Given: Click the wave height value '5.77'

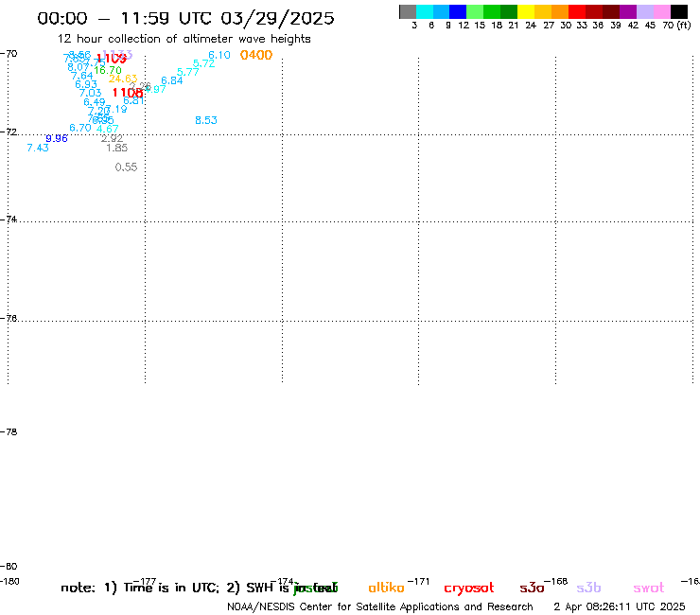Looking at the screenshot, I should (188, 72).
